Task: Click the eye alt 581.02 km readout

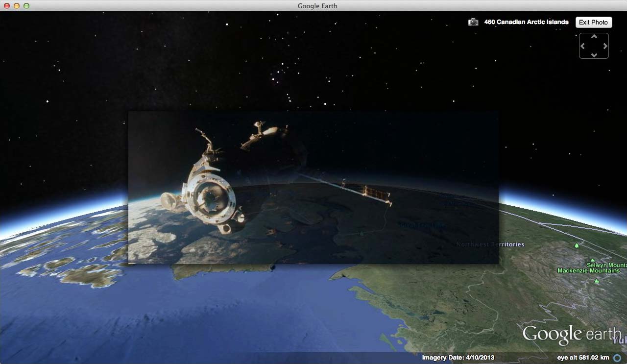Action: pos(583,358)
